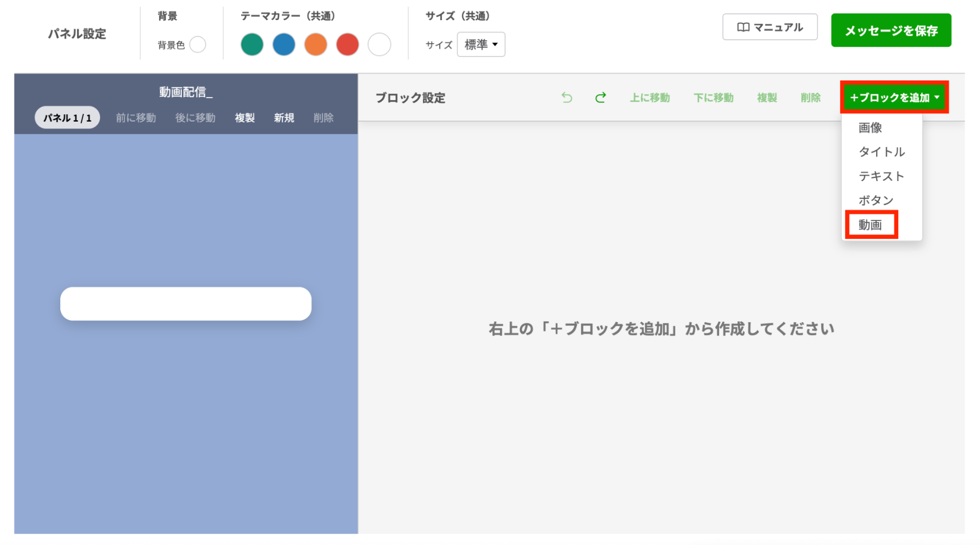The height and width of the screenshot is (545, 980).
Task: Click the undo arrow icon
Action: 567,98
